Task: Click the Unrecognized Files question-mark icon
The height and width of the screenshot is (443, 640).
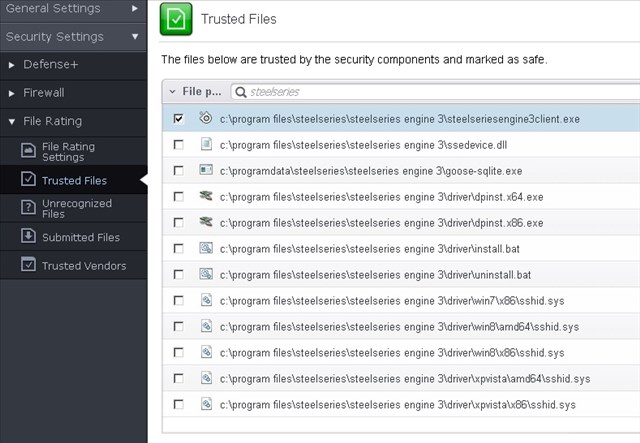Action: click(28, 207)
